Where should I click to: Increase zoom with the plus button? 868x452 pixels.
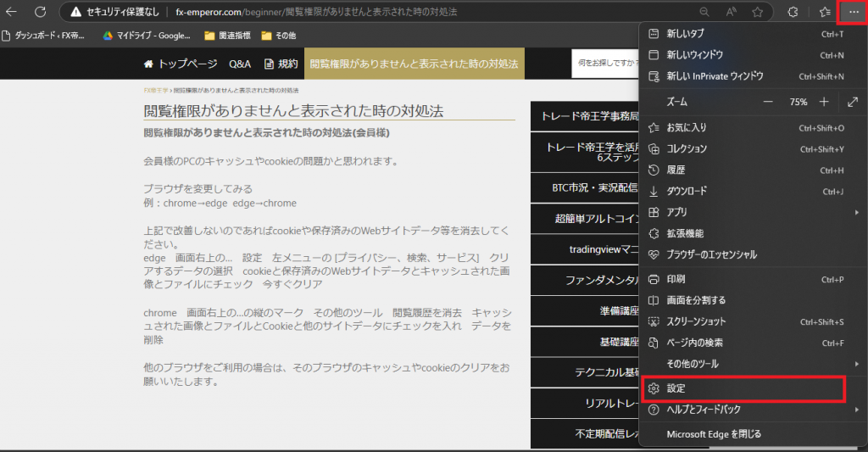point(824,102)
